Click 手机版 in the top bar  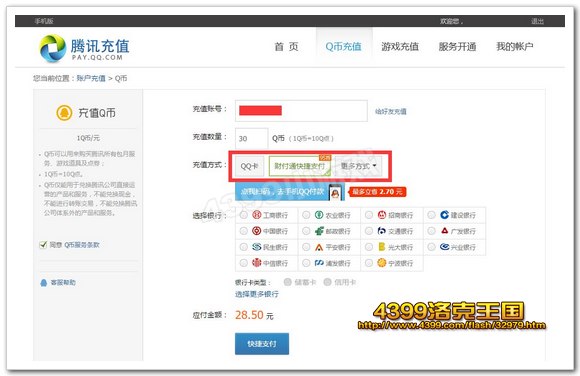coord(44,21)
